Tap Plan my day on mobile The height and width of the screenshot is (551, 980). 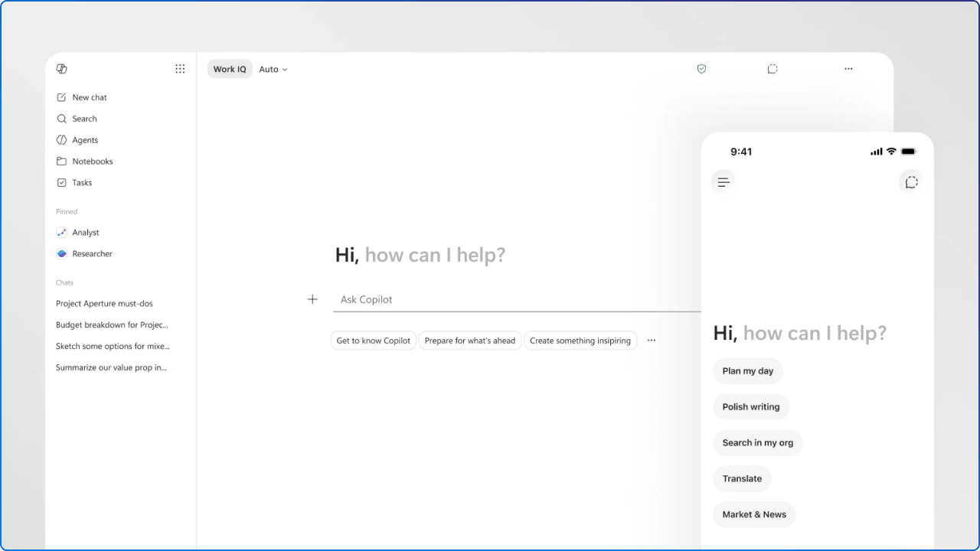click(748, 371)
